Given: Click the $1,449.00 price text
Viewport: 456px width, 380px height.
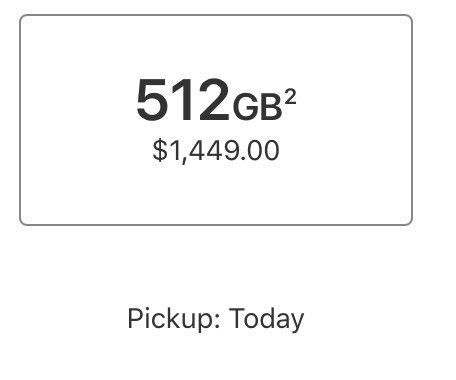Looking at the screenshot, I should pos(216,151).
